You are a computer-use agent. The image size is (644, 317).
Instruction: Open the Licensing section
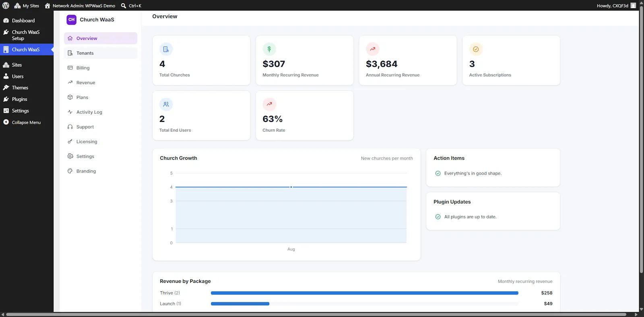(101, 142)
